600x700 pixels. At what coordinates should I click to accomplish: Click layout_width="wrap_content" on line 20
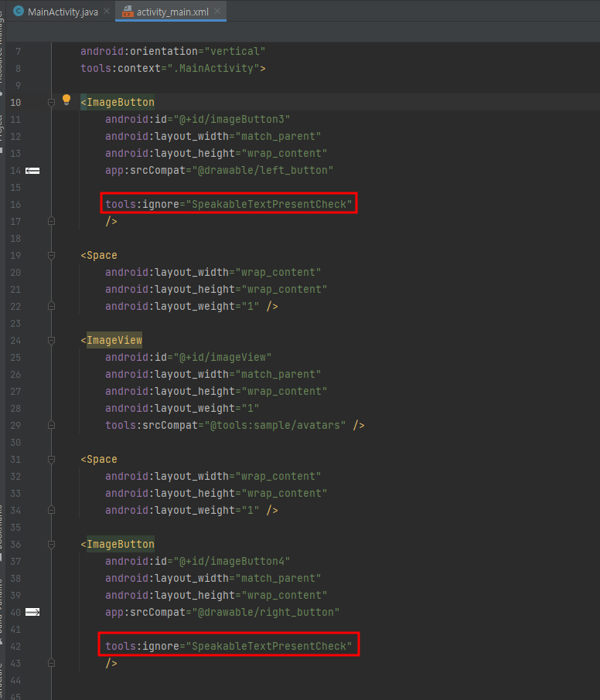[x=213, y=272]
